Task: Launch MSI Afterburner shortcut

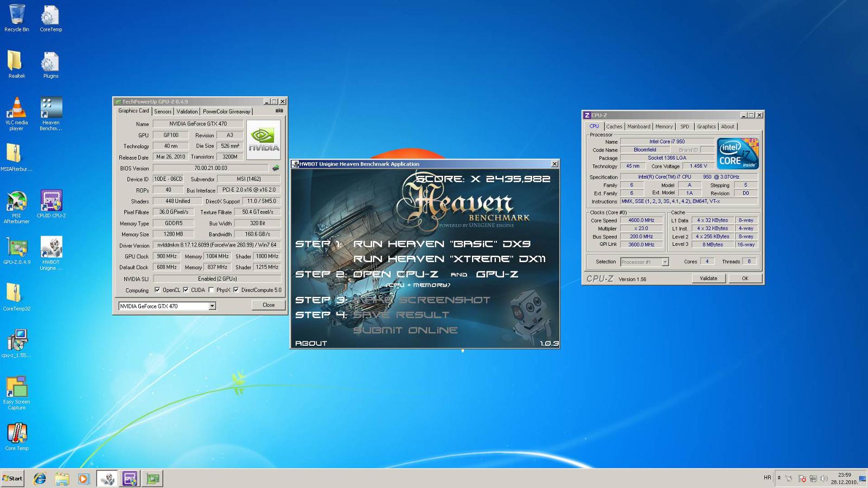Action: [x=17, y=206]
